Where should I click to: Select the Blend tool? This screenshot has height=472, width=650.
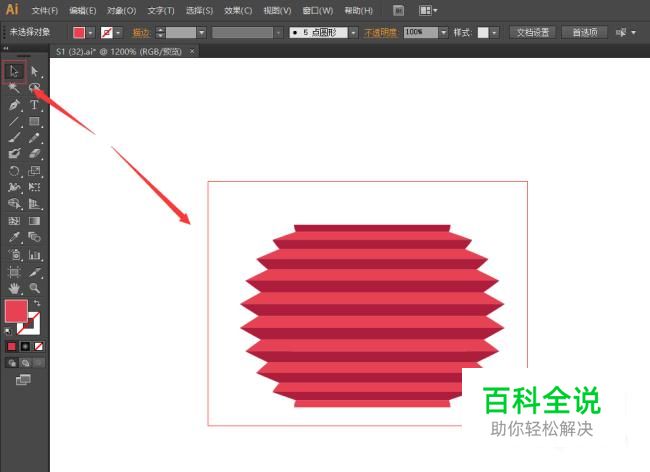[34, 237]
